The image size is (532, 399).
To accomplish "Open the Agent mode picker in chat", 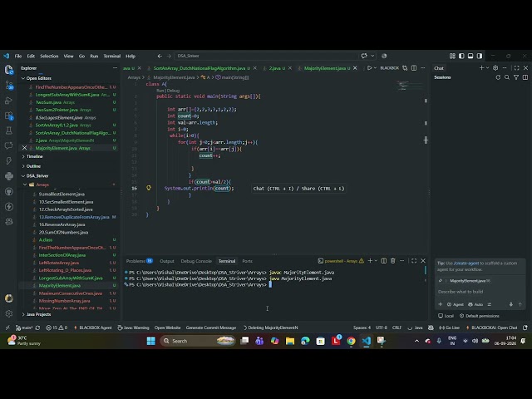I will tap(456, 304).
